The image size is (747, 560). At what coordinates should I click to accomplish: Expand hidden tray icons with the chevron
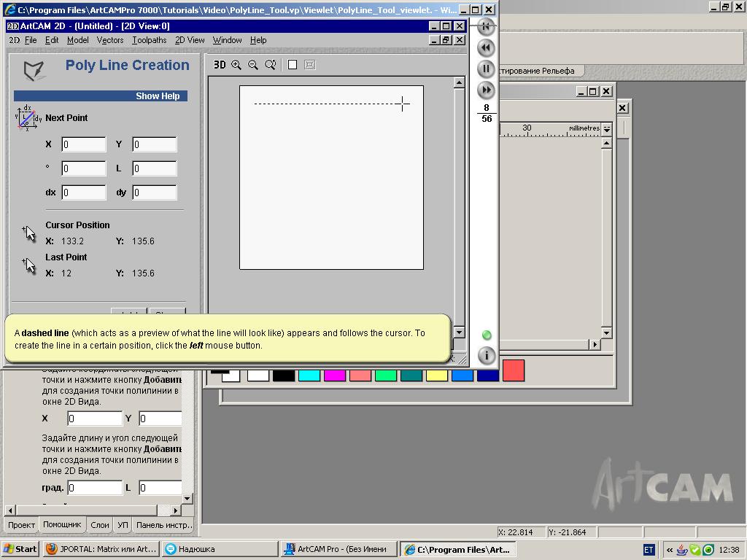click(670, 550)
